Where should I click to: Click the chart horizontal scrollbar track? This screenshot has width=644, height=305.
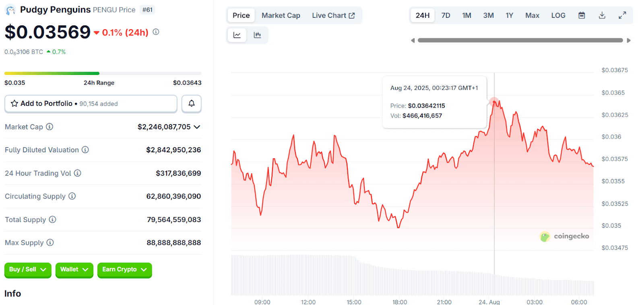[520, 40]
